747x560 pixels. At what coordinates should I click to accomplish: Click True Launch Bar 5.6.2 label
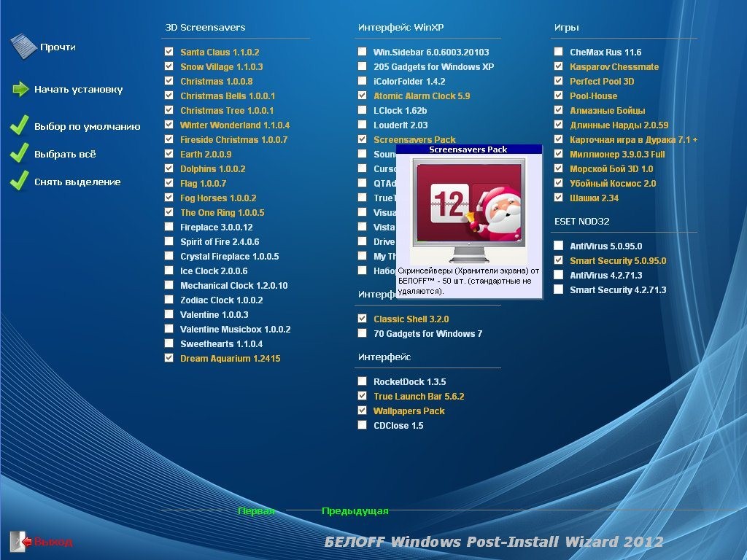coord(419,397)
